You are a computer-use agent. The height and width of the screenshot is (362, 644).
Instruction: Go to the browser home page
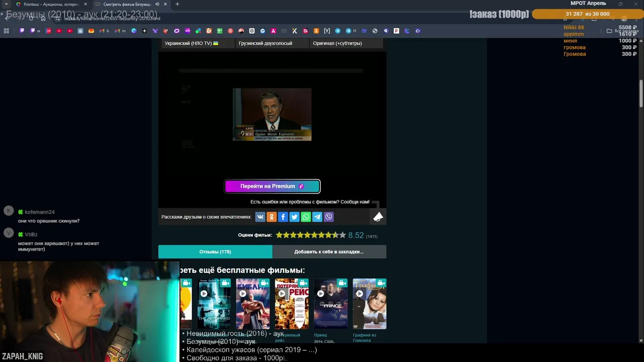coord(43,18)
